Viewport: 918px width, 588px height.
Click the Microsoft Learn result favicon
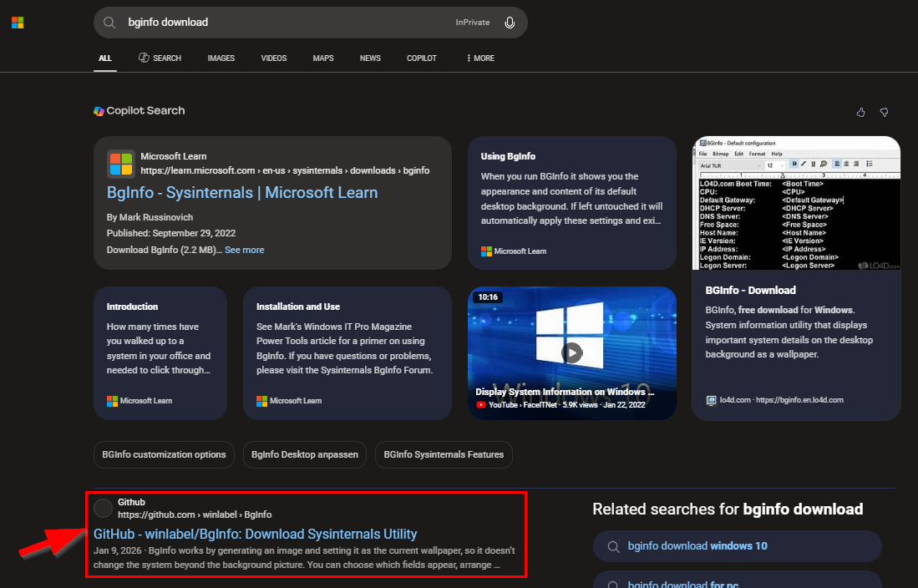120,164
